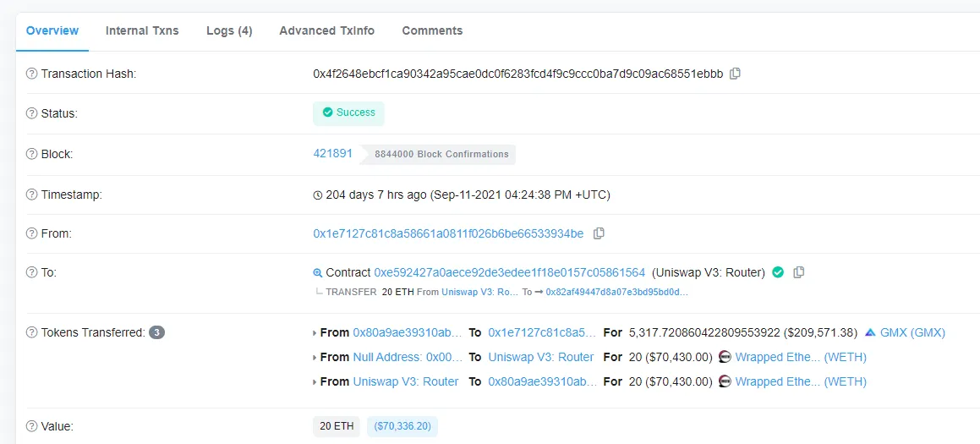Open contract address 0xe592427a0aece... link
The height and width of the screenshot is (444, 980).
509,272
